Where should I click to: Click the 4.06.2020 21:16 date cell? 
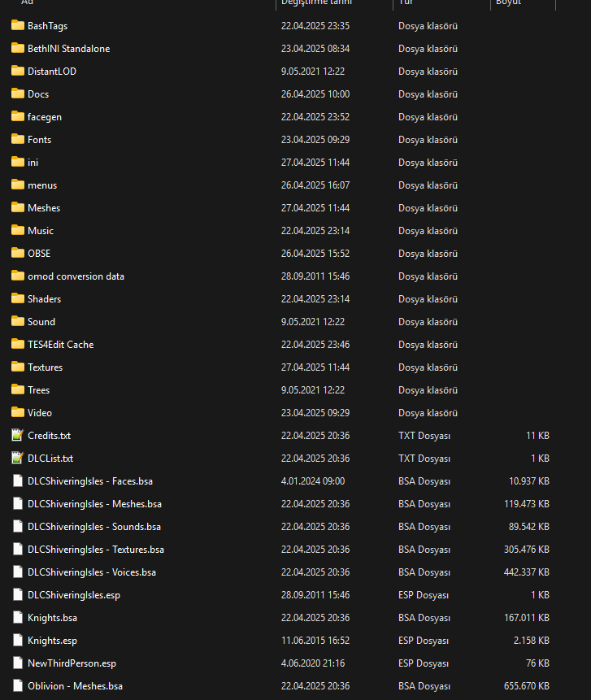pyautogui.click(x=313, y=663)
